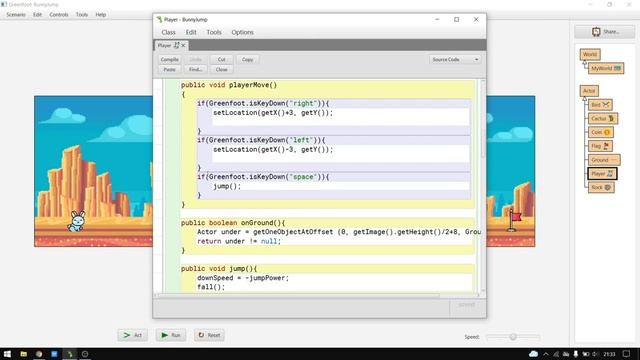This screenshot has height=360, width=640.
Task: Click the 'jump();' code line
Action: click(x=227, y=186)
